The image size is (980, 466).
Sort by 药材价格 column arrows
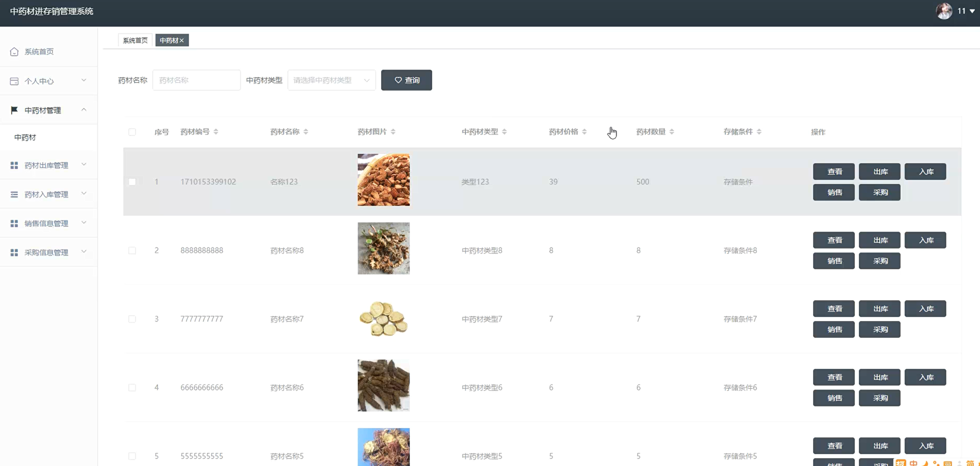[x=584, y=132]
